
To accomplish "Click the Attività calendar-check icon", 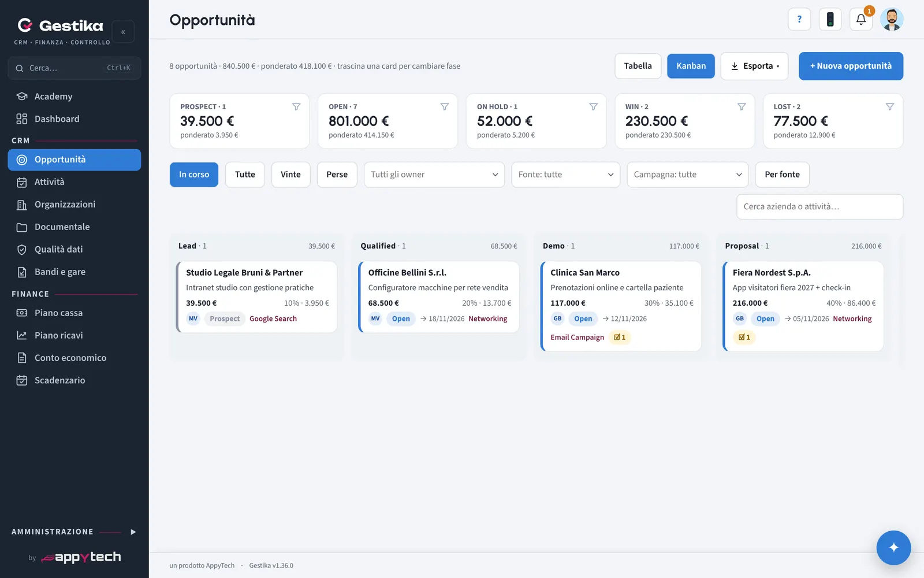I will coord(22,182).
